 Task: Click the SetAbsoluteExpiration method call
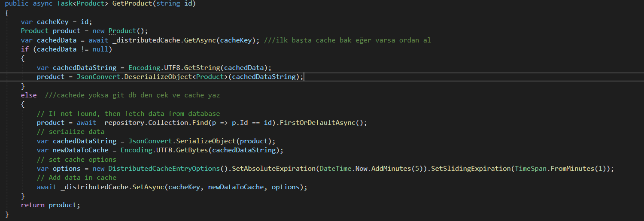click(x=273, y=169)
